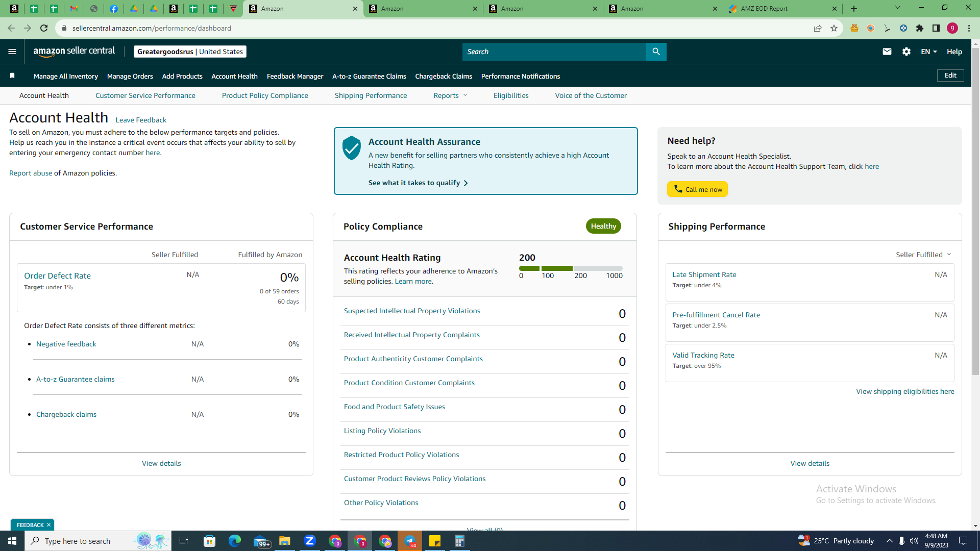Expand the Chrome tab search chevron
This screenshot has height=551, width=980.
(x=898, y=8)
